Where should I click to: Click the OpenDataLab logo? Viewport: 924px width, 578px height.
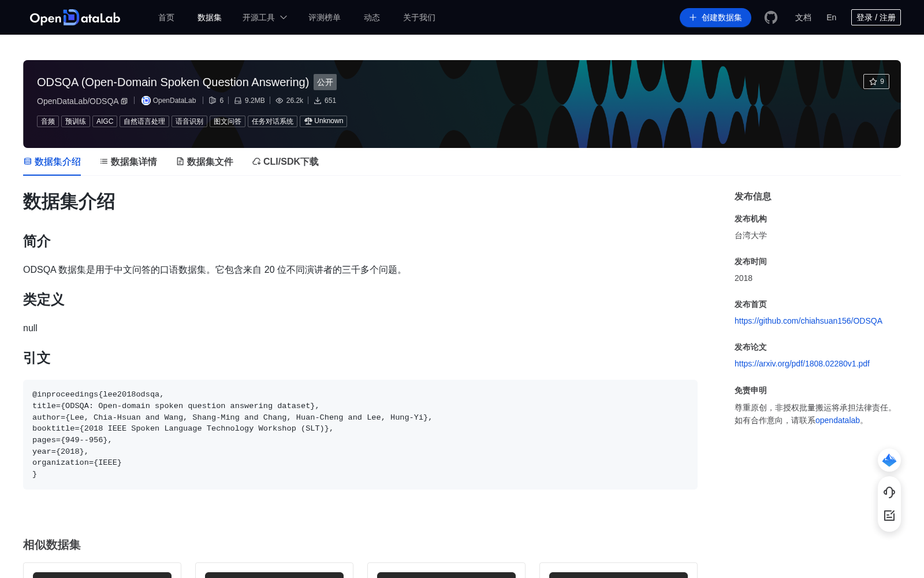(75, 17)
